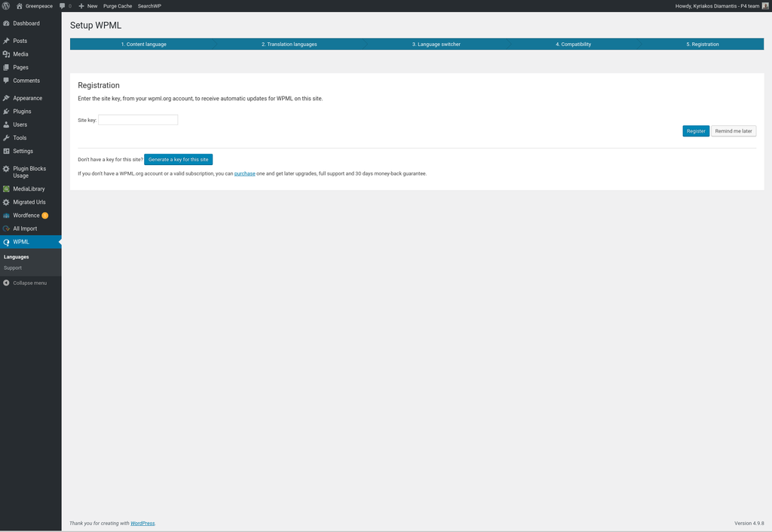Click Purge Cache in the admin bar
772x532 pixels.
(118, 6)
